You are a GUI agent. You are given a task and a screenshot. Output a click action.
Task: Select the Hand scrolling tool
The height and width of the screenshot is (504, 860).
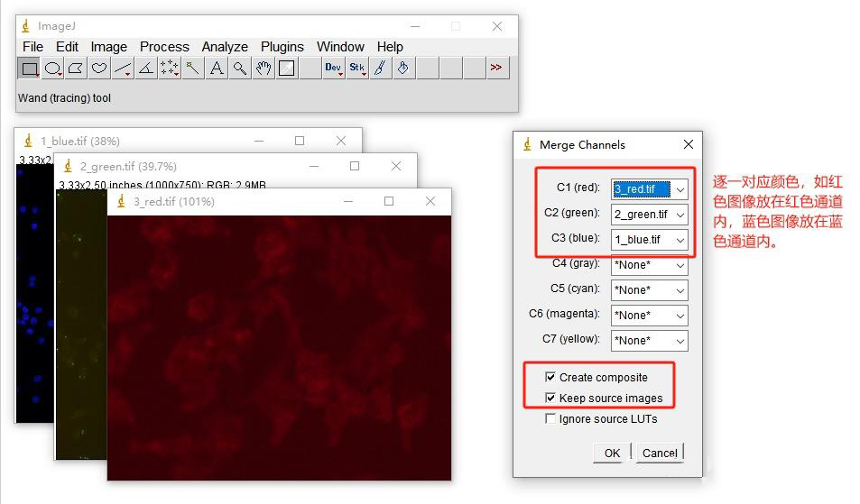pos(264,69)
